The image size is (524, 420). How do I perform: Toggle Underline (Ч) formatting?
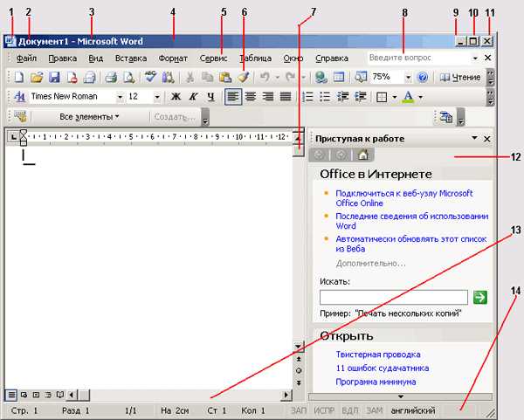pyautogui.click(x=210, y=97)
